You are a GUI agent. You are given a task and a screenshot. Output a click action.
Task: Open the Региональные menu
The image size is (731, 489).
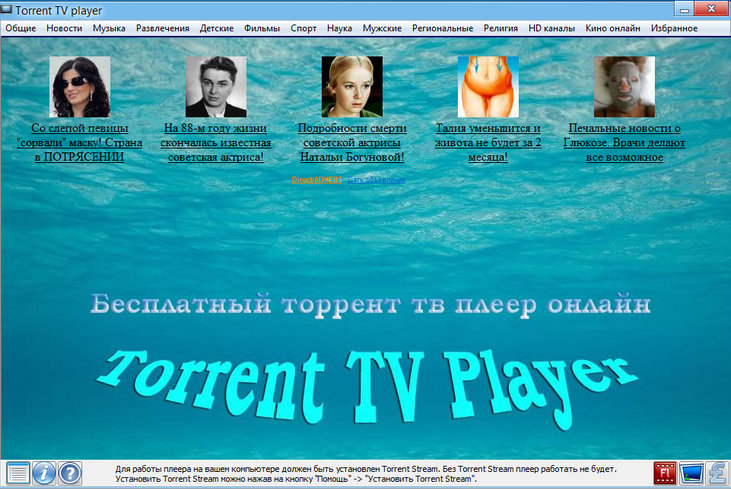[x=442, y=28]
